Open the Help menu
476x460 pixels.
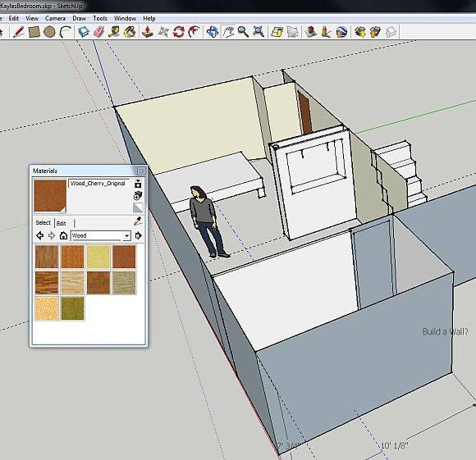[x=149, y=18]
